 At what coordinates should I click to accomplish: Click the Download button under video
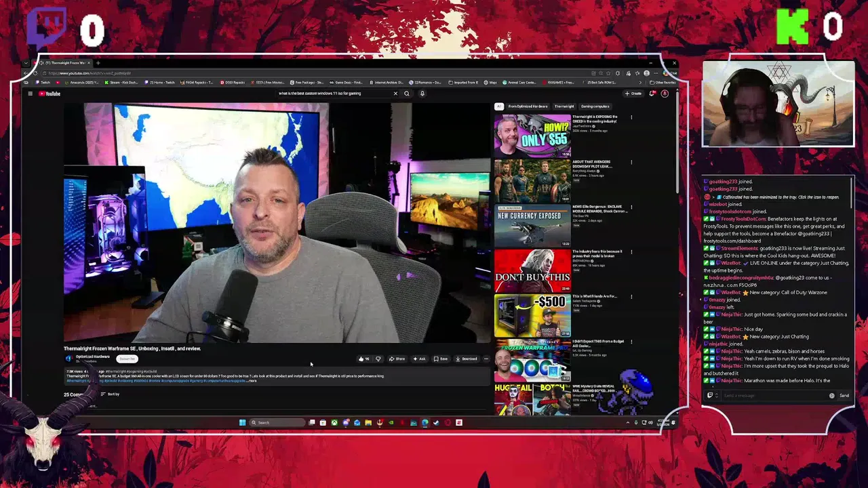(x=467, y=359)
